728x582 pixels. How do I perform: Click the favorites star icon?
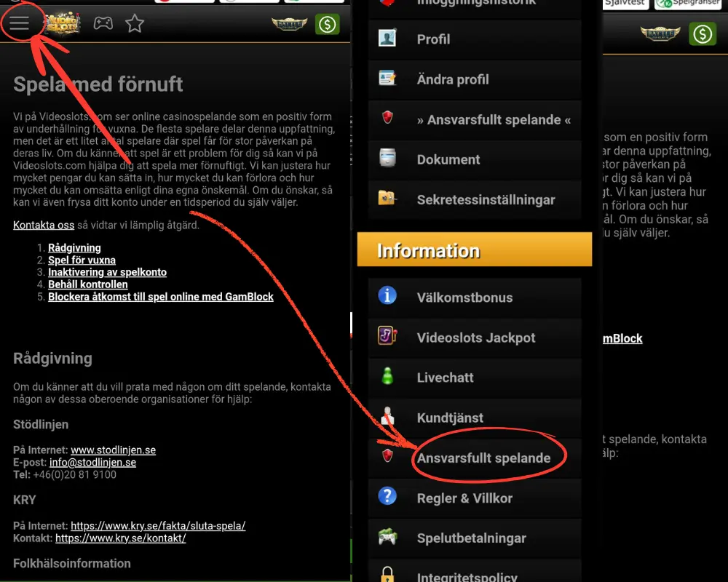tap(135, 23)
